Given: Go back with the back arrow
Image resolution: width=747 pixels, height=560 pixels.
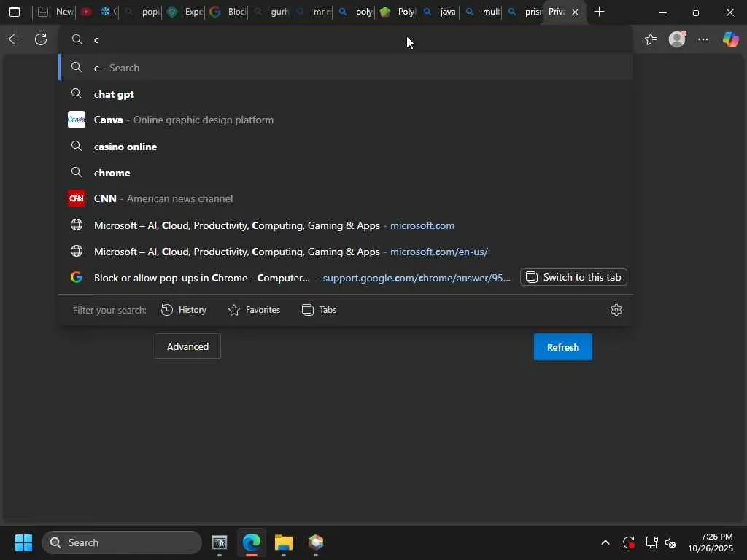Looking at the screenshot, I should pyautogui.click(x=15, y=39).
